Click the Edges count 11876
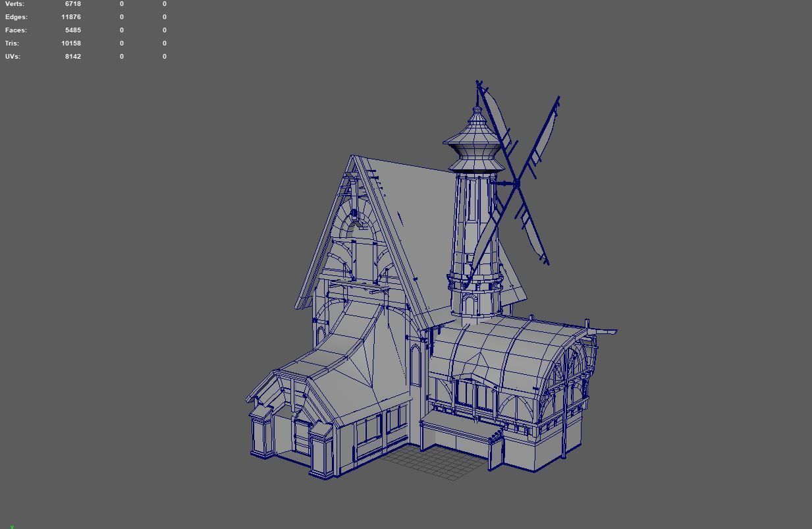The height and width of the screenshot is (529, 812). 71,17
